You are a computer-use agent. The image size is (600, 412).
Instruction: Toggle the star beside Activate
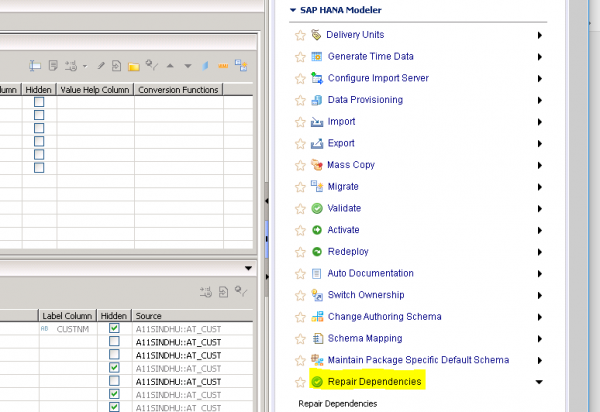(300, 231)
